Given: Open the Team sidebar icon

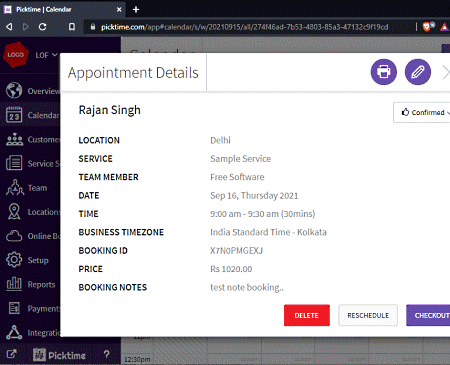Looking at the screenshot, I should pos(15,187).
